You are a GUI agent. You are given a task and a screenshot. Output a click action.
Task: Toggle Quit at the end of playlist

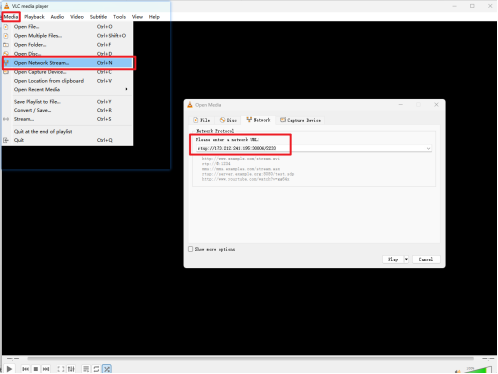[68, 132]
